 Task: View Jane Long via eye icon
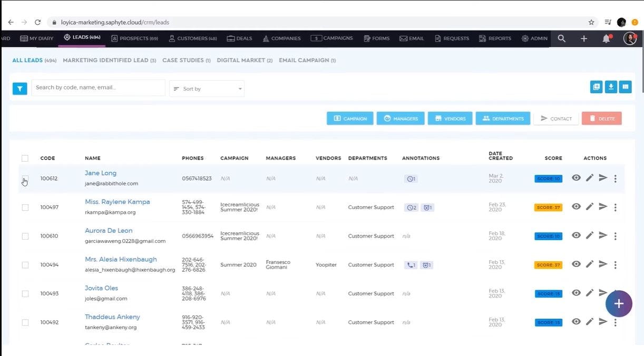[x=576, y=178]
